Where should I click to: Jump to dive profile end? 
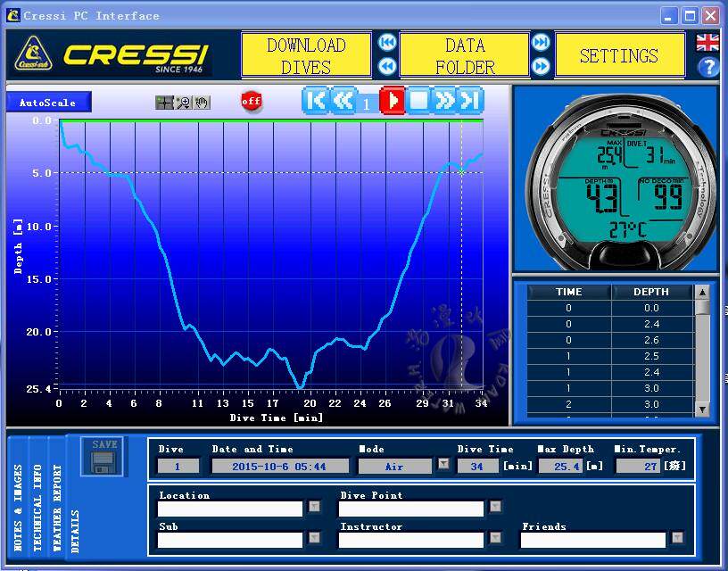click(470, 100)
